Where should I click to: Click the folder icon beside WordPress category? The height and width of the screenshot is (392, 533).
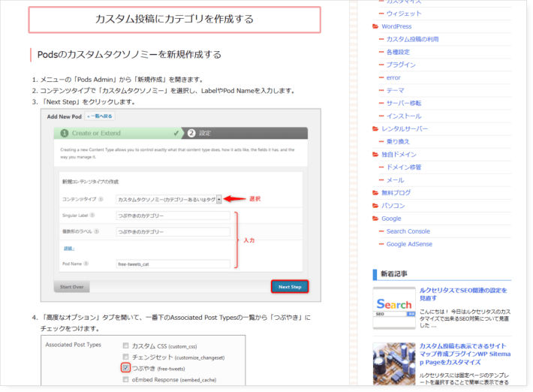[375, 26]
